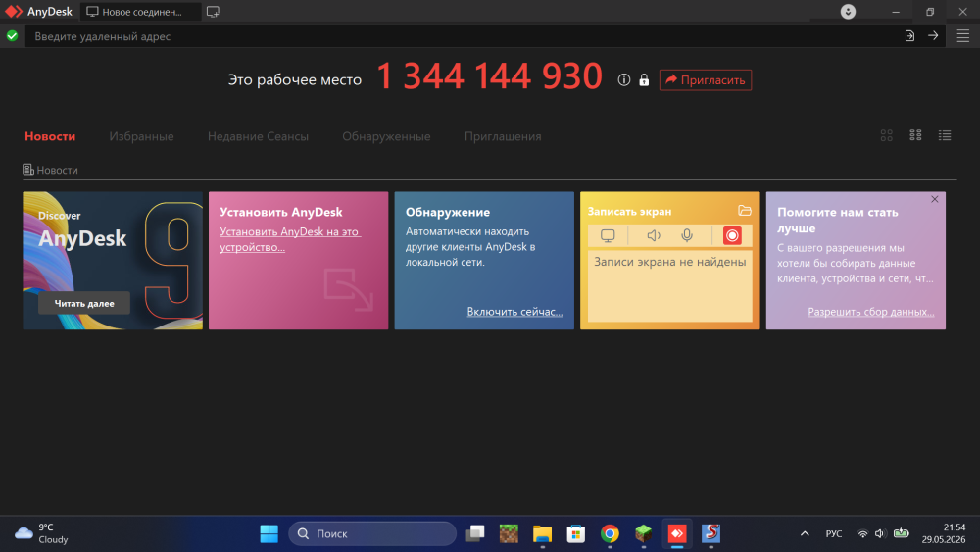This screenshot has height=552, width=980.
Task: Open the Windows Start menu
Action: pyautogui.click(x=269, y=534)
